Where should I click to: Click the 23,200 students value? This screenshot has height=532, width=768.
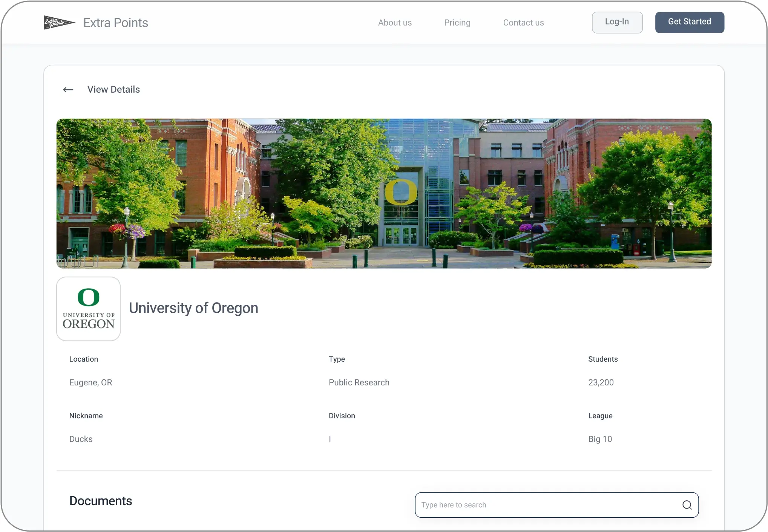coord(601,382)
